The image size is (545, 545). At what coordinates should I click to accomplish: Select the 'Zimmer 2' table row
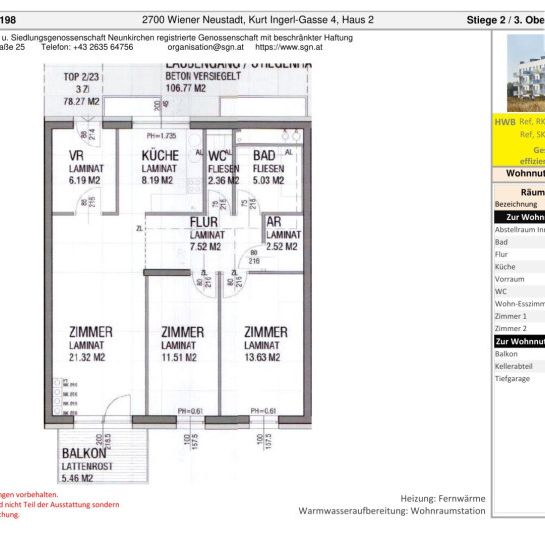(x=520, y=328)
